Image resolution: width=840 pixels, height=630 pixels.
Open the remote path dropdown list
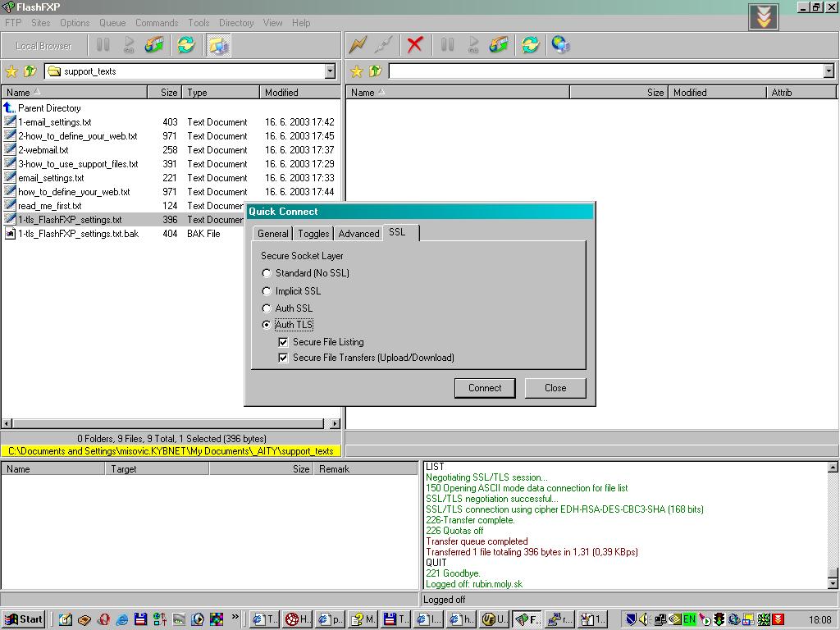(829, 71)
